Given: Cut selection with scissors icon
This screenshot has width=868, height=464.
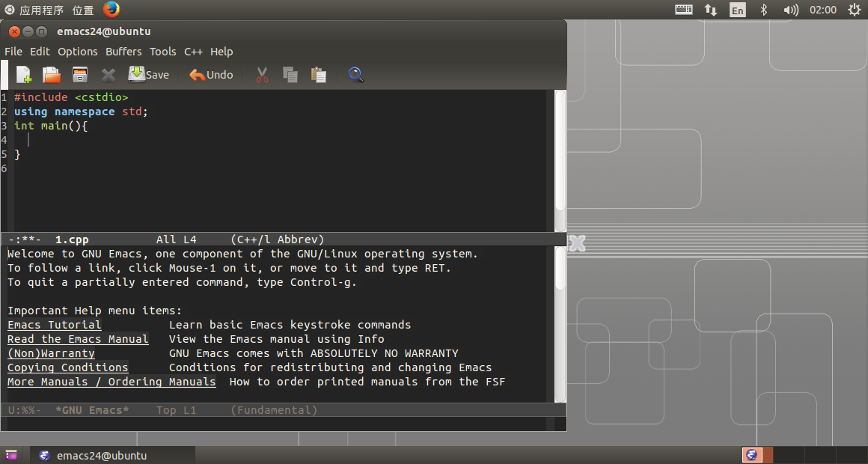Looking at the screenshot, I should click(x=262, y=75).
